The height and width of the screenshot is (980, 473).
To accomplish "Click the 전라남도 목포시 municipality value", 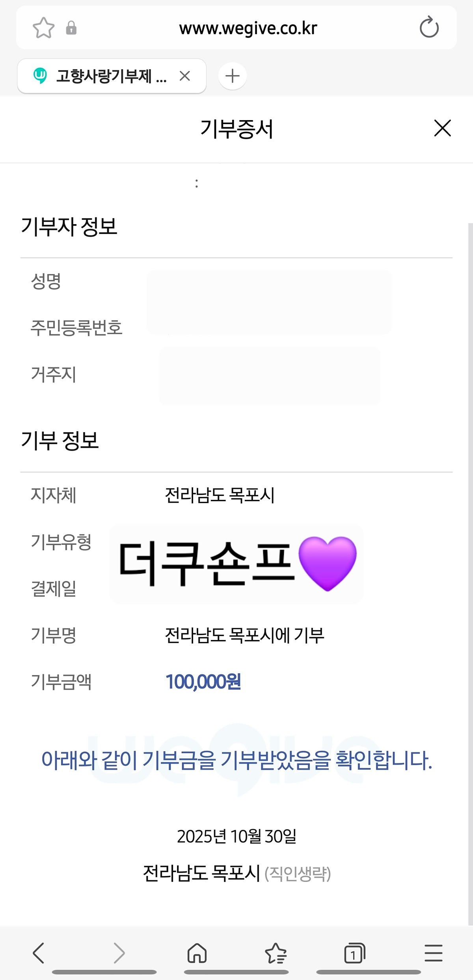I will [220, 495].
